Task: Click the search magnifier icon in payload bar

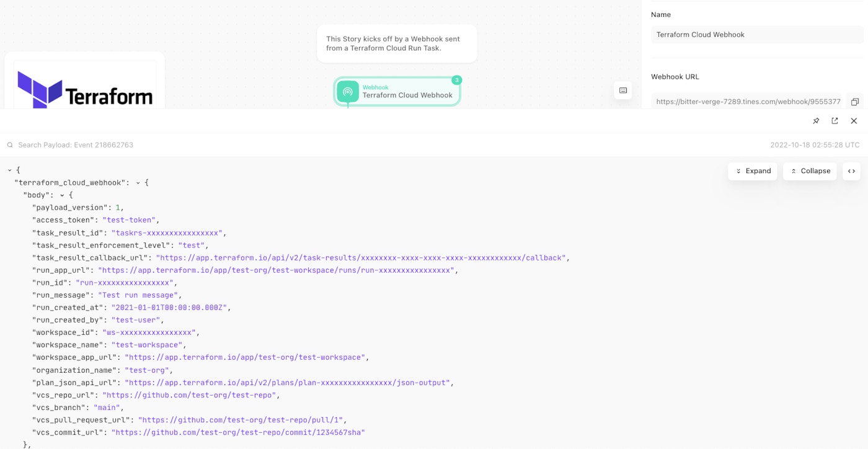Action: [x=10, y=145]
